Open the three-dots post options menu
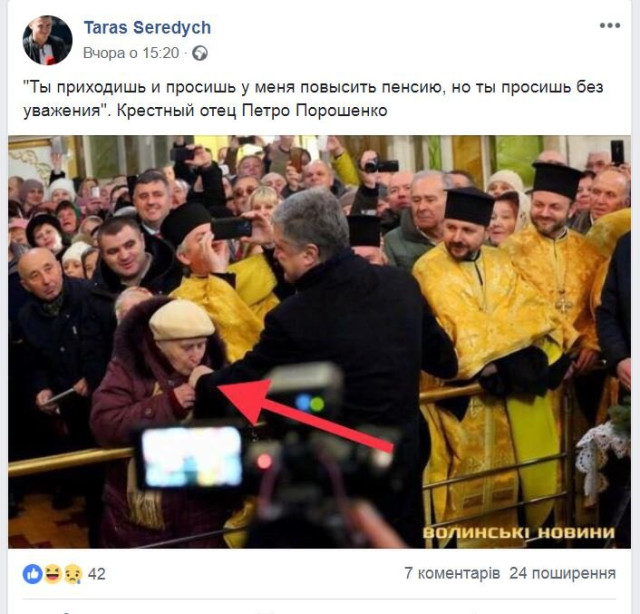640x614 pixels. [610, 26]
